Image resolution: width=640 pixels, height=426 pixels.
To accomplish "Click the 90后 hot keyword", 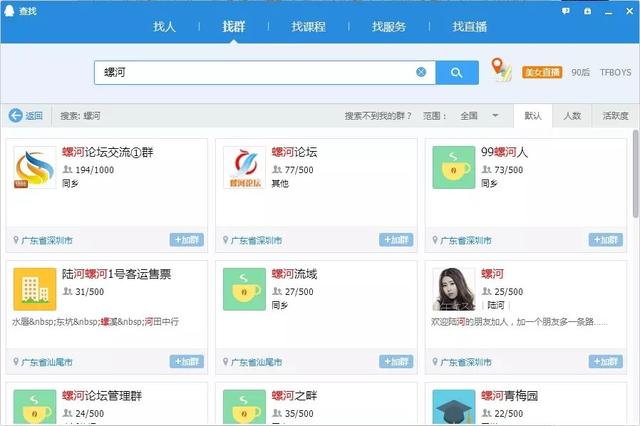I will (x=580, y=72).
